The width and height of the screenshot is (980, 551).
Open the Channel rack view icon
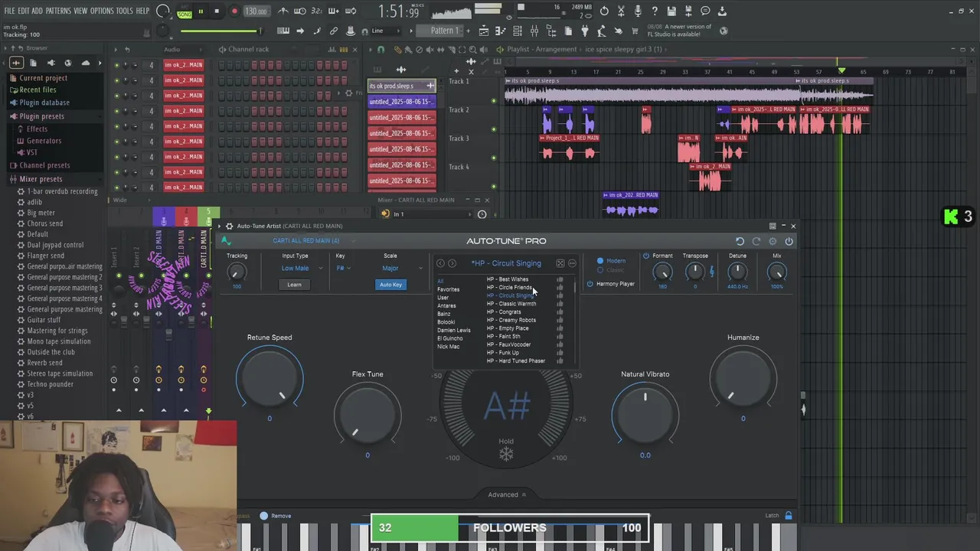point(518,31)
